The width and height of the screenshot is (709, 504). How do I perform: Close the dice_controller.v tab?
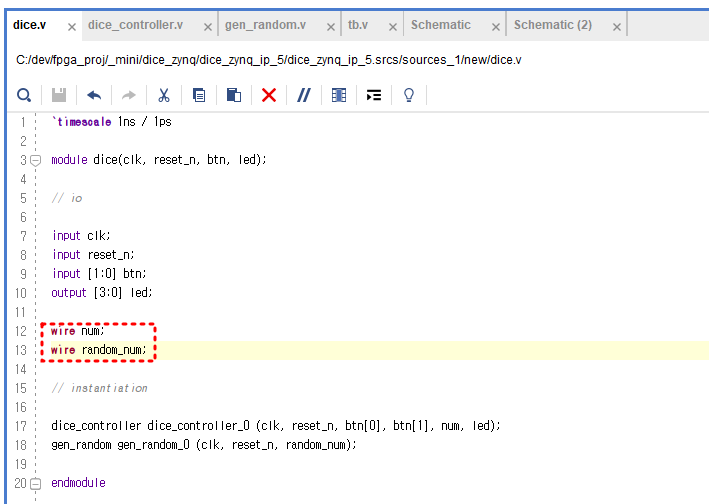point(208,27)
